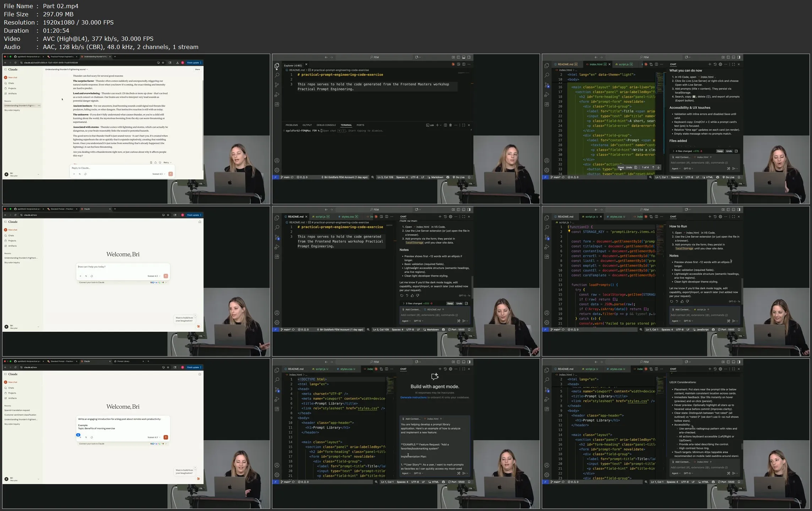Click maximize panel icon in the Terminal panel toolbar

pyautogui.click(x=463, y=125)
